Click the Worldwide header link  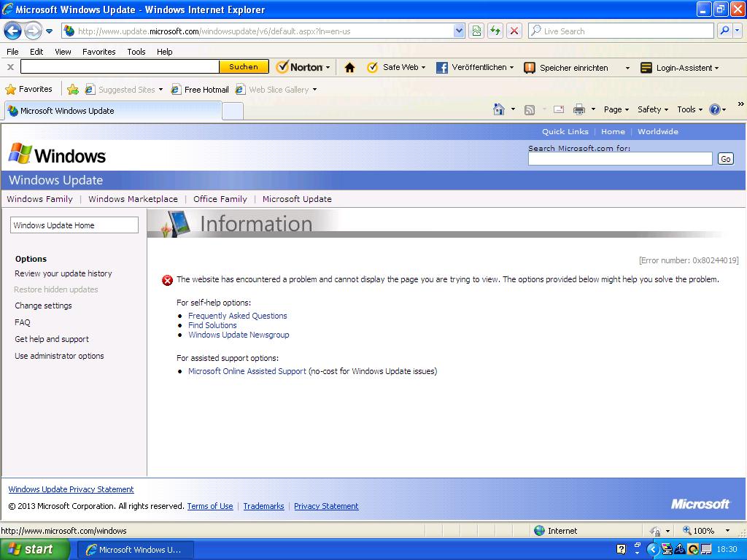coord(658,131)
